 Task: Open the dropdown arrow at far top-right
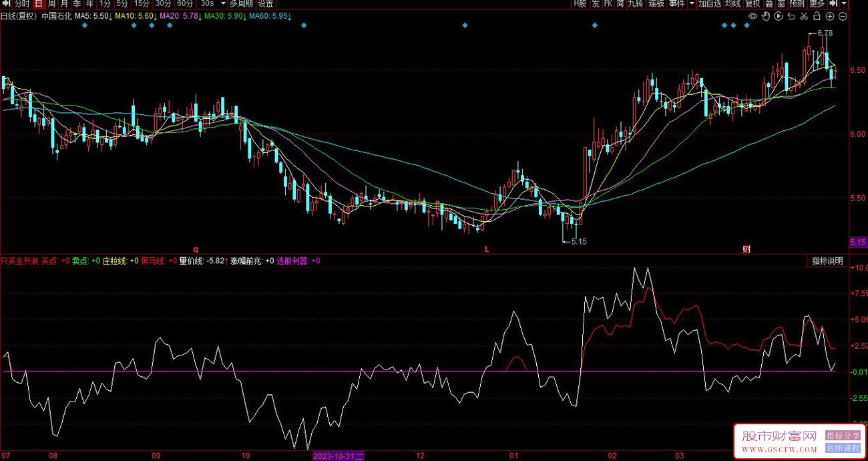pyautogui.click(x=845, y=4)
